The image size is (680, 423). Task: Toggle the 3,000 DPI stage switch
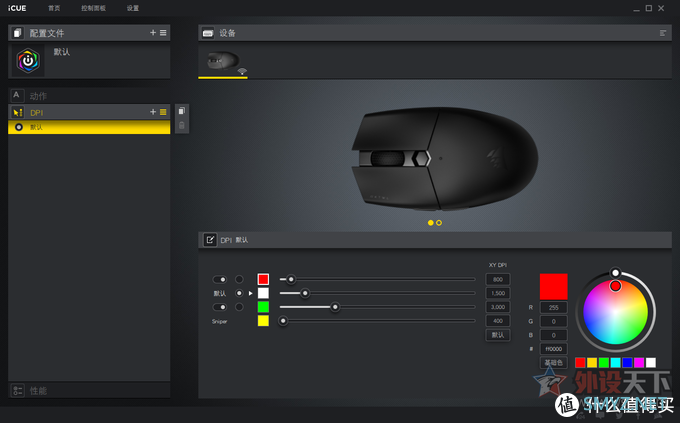click(219, 307)
